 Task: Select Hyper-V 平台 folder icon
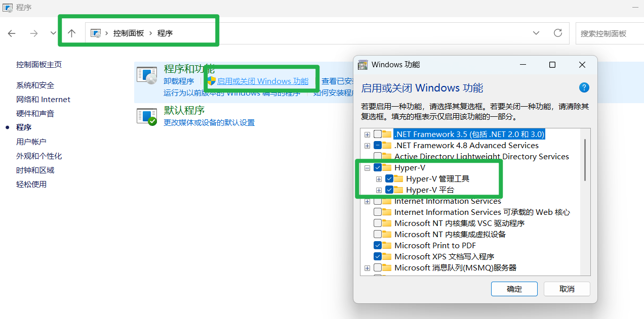399,190
